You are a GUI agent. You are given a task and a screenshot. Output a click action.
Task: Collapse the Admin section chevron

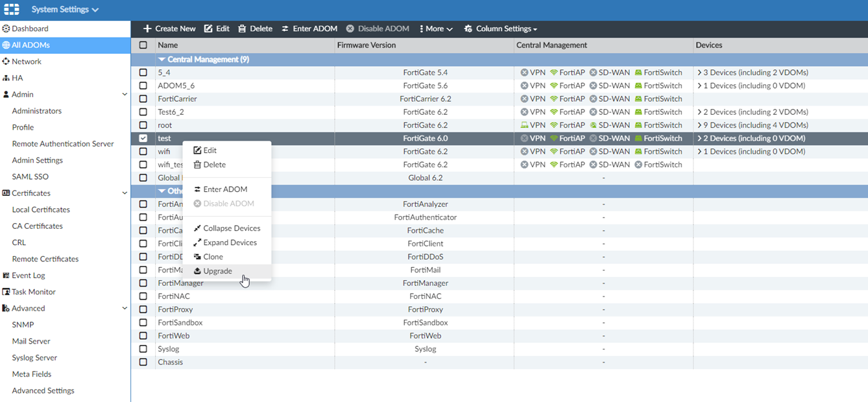pyautogui.click(x=125, y=95)
